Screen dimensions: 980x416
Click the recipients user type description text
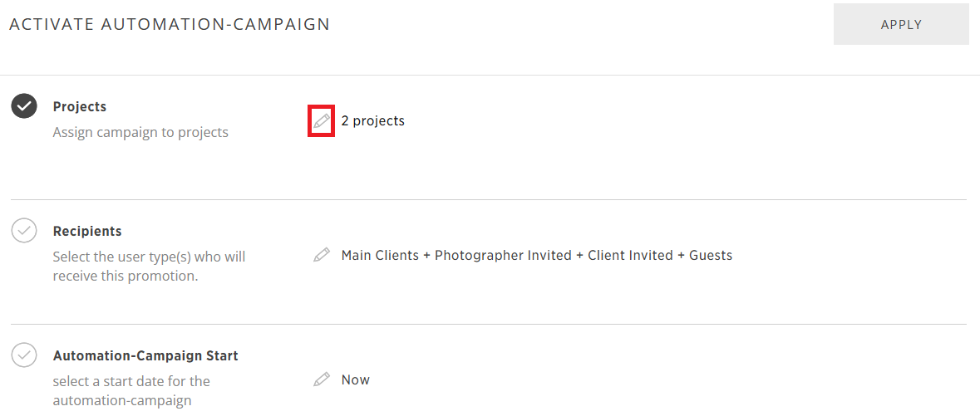150,266
